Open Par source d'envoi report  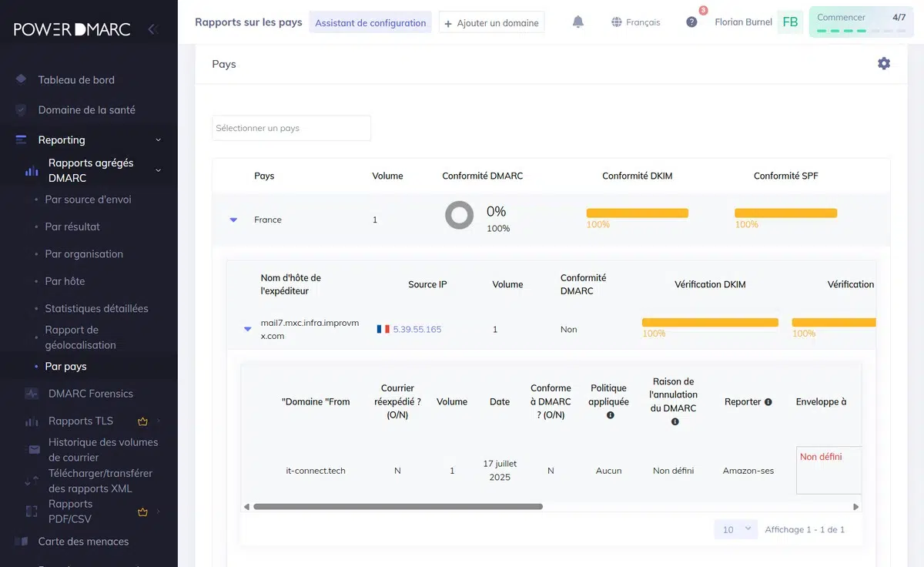[x=88, y=200]
